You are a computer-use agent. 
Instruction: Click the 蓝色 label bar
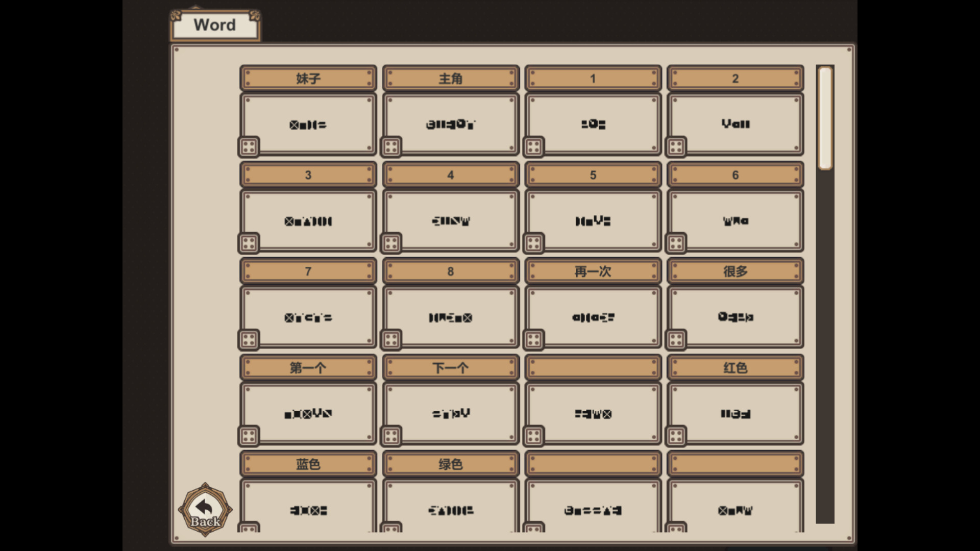click(x=308, y=464)
